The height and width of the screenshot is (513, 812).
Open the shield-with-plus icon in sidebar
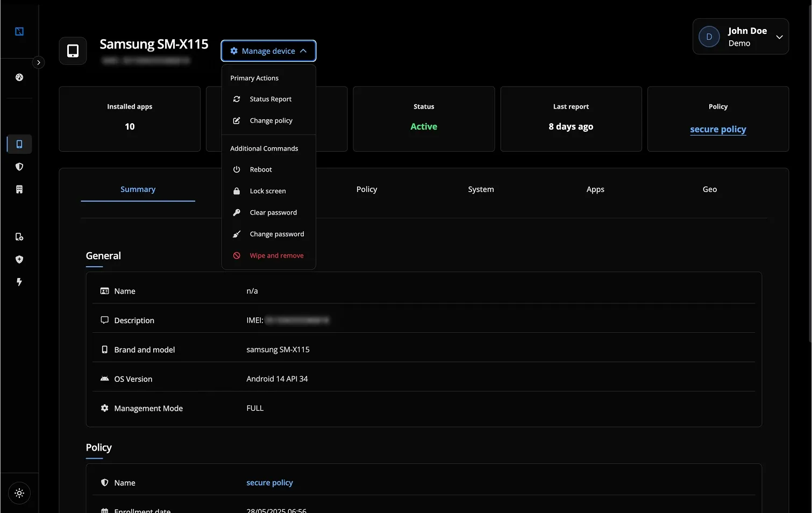(19, 259)
